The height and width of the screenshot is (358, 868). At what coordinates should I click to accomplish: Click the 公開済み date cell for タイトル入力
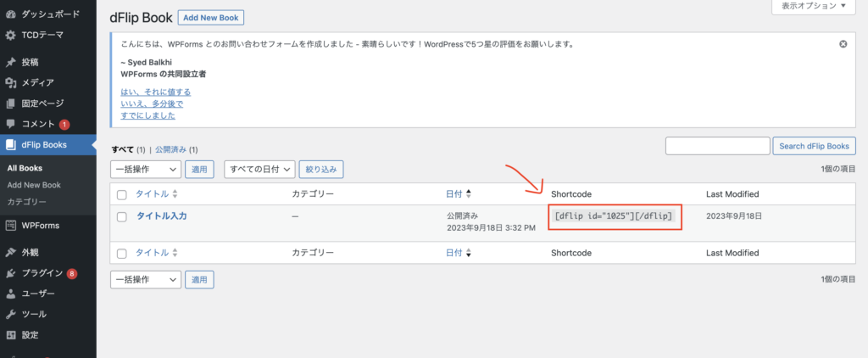coord(491,221)
